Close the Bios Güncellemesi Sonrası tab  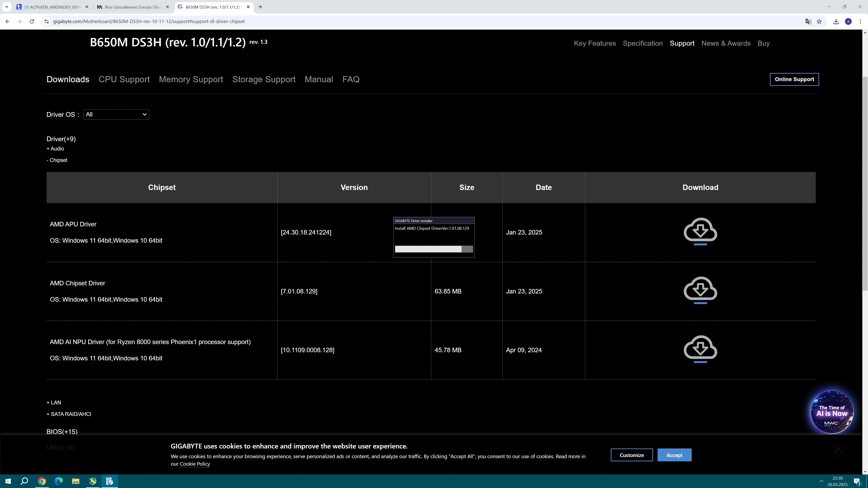click(167, 7)
